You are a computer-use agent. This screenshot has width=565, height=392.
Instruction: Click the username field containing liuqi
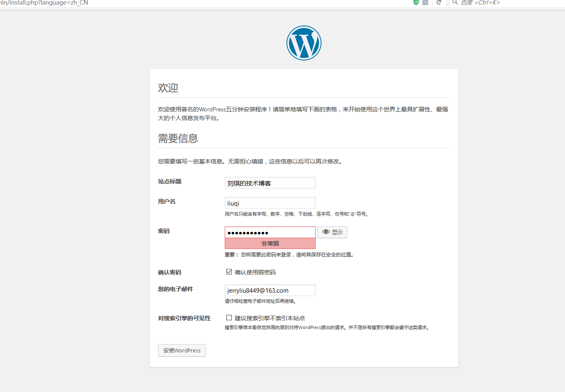(x=270, y=203)
